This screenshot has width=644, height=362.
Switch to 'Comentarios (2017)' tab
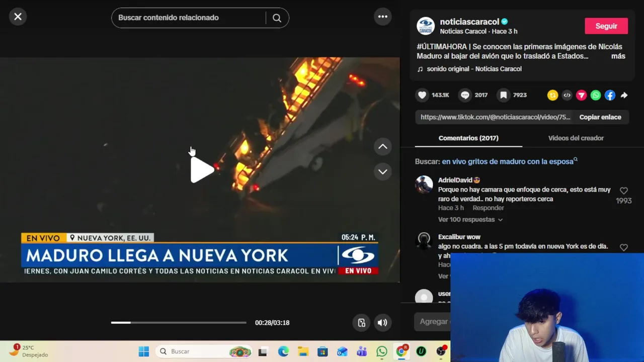[468, 138]
